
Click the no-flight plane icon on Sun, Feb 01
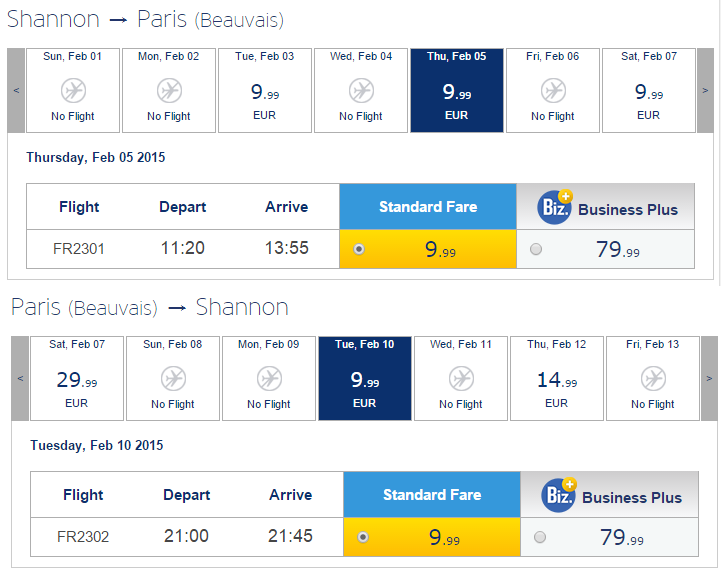pyautogui.click(x=73, y=91)
